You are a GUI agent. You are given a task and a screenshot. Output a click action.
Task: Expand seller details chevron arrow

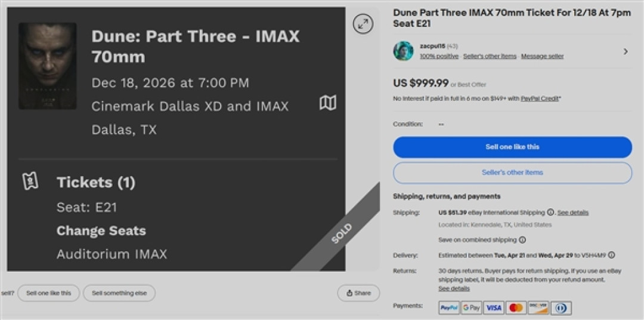click(x=626, y=51)
